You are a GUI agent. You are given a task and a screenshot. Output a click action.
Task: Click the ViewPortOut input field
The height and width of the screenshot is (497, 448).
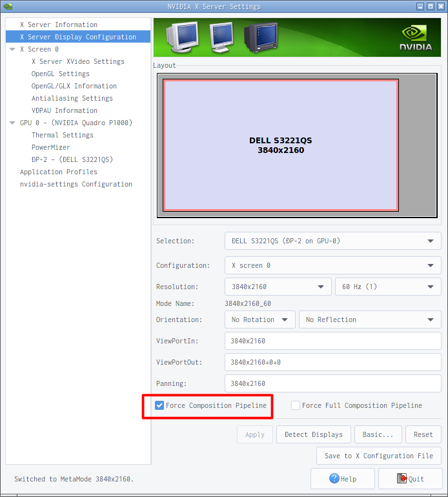click(333, 362)
